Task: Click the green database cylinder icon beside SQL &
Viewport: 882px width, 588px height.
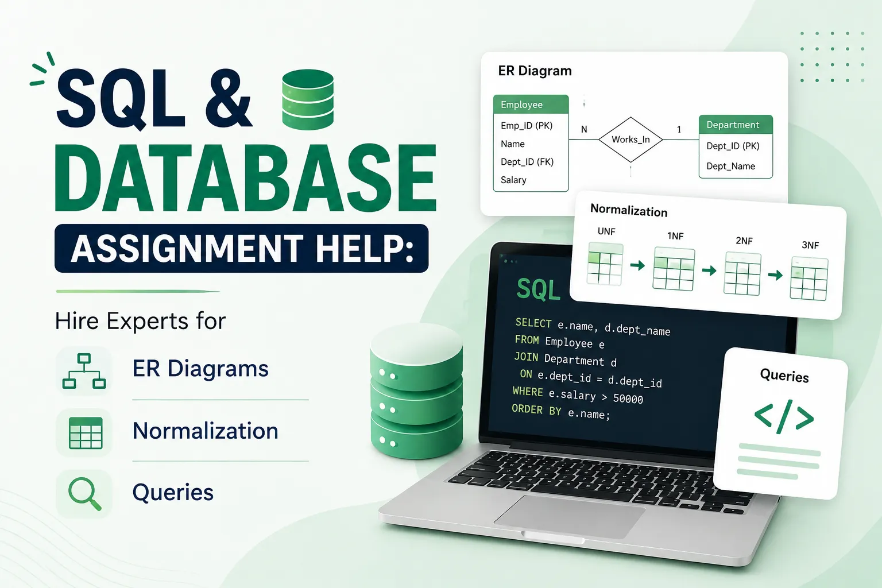Action: 308,99
